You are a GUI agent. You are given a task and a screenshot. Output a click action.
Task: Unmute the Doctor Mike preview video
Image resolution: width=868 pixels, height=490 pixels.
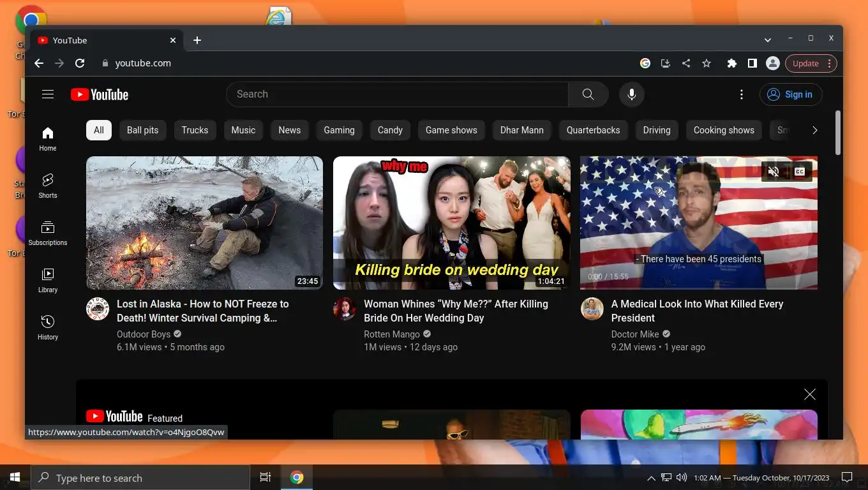click(774, 172)
